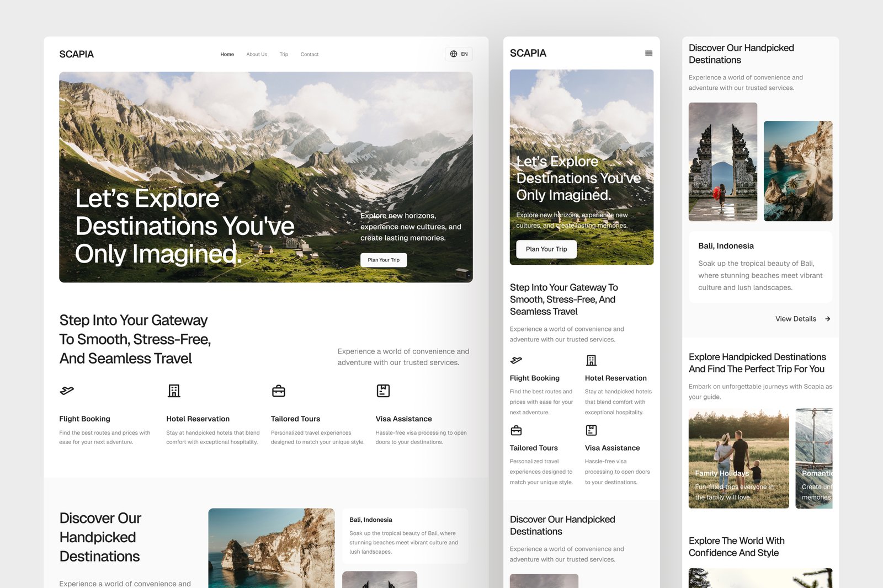The height and width of the screenshot is (588, 883).
Task: Click the desktop Hotel Reservation building icon
Action: point(174,391)
